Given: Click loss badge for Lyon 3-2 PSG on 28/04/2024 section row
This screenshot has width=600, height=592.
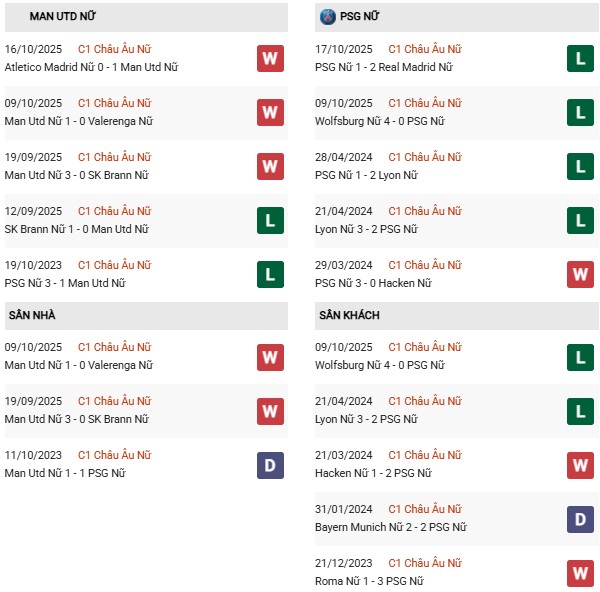Looking at the screenshot, I should (580, 220).
